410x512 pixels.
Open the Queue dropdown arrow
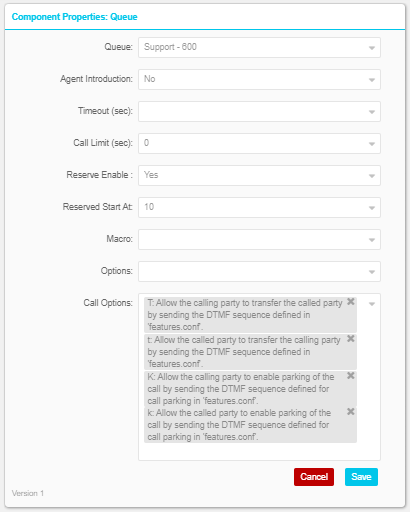(x=372, y=48)
